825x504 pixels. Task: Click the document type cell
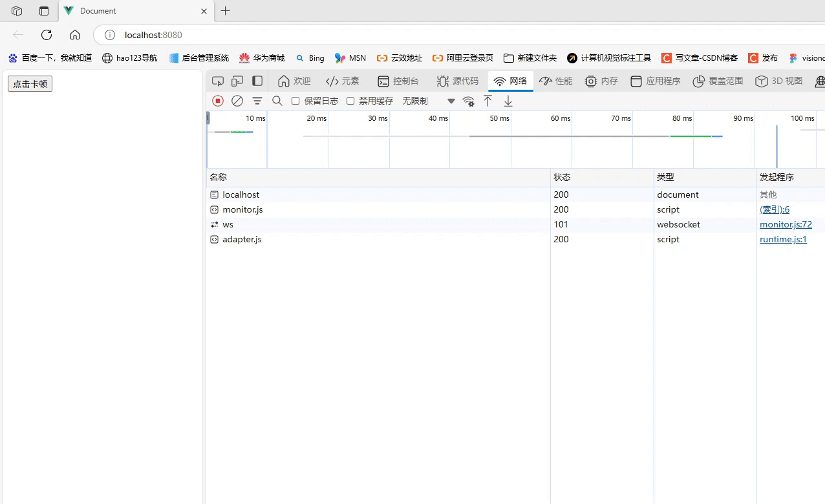(x=705, y=194)
